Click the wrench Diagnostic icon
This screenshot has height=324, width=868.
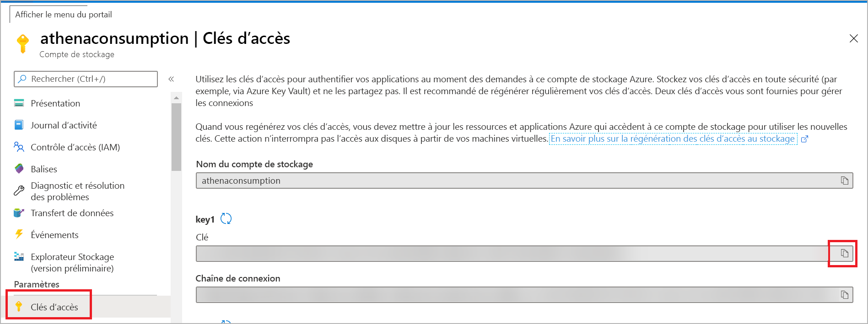19,191
